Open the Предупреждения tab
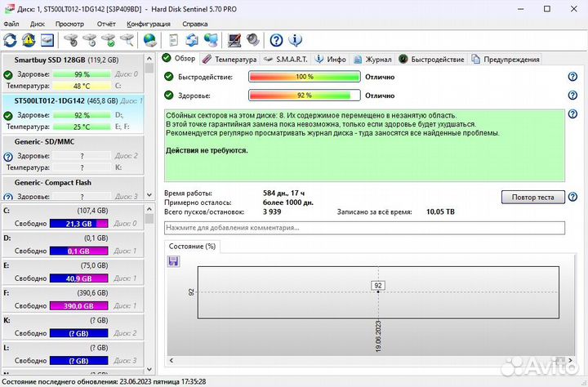Image resolution: width=588 pixels, height=387 pixels. pos(506,60)
